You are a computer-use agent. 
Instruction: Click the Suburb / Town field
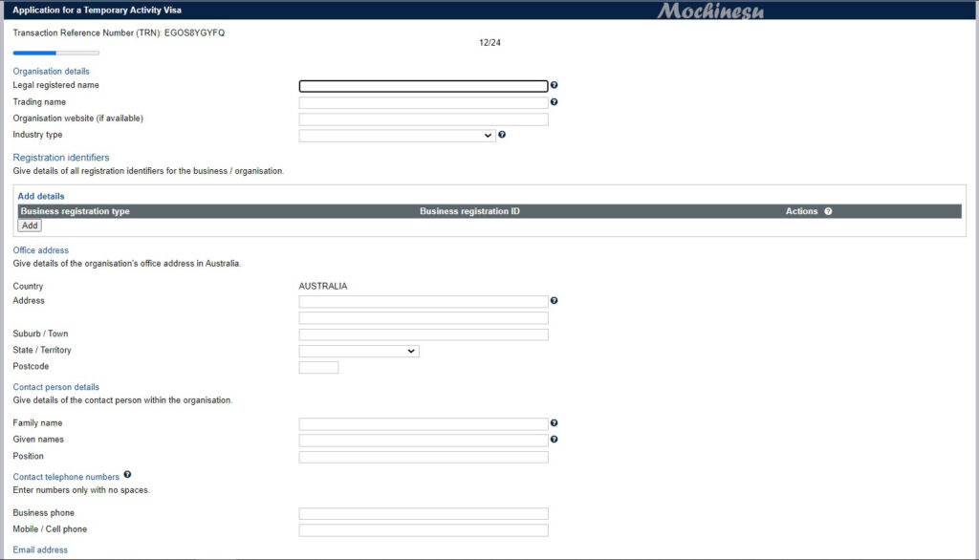[424, 334]
